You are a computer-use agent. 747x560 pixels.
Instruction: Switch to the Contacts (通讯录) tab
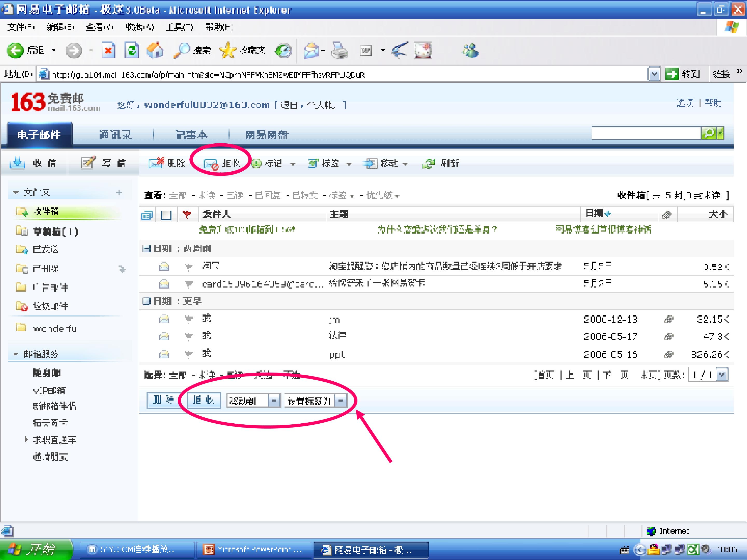point(115,135)
